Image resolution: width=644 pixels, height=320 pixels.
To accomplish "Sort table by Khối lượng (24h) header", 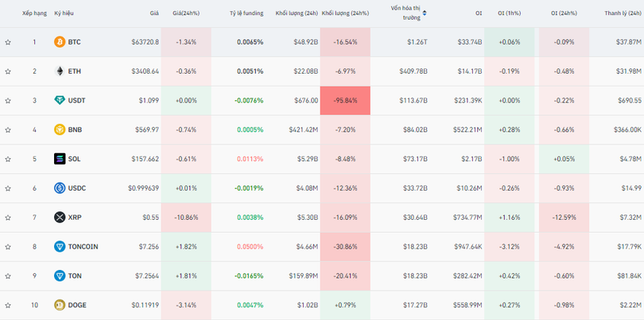I will tap(297, 13).
